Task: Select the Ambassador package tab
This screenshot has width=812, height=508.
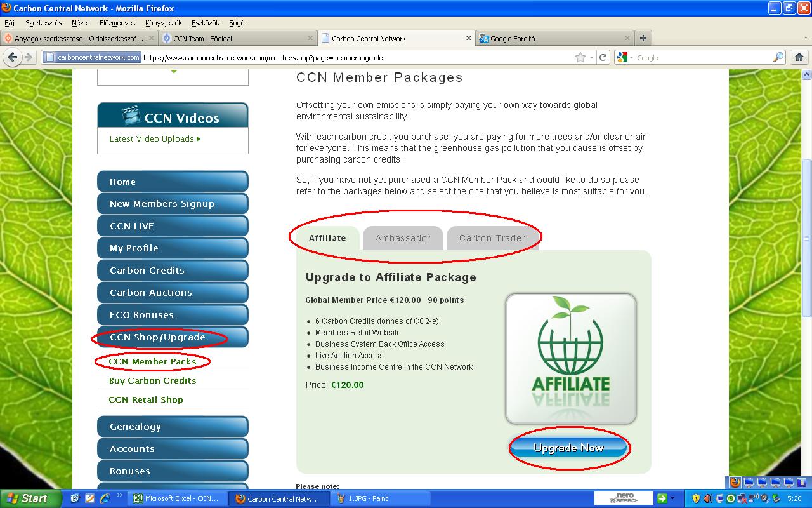Action: click(x=403, y=238)
